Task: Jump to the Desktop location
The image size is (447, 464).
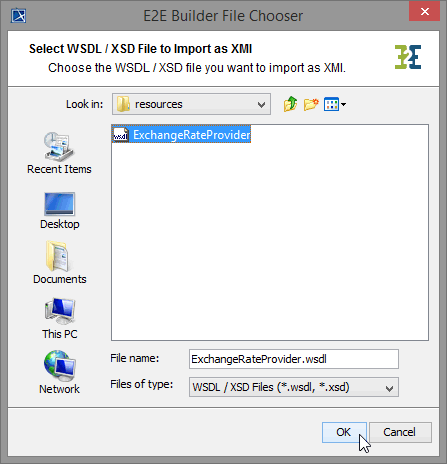Action: [60, 211]
